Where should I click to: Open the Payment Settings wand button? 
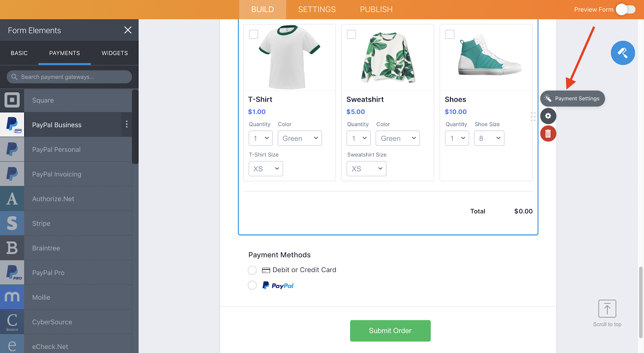pos(572,99)
